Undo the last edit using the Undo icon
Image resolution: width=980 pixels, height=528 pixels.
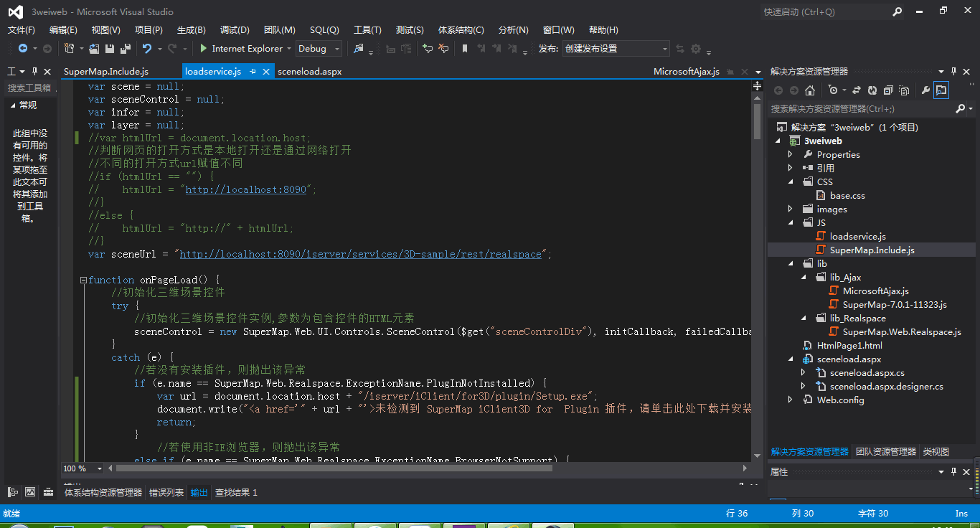(x=147, y=49)
